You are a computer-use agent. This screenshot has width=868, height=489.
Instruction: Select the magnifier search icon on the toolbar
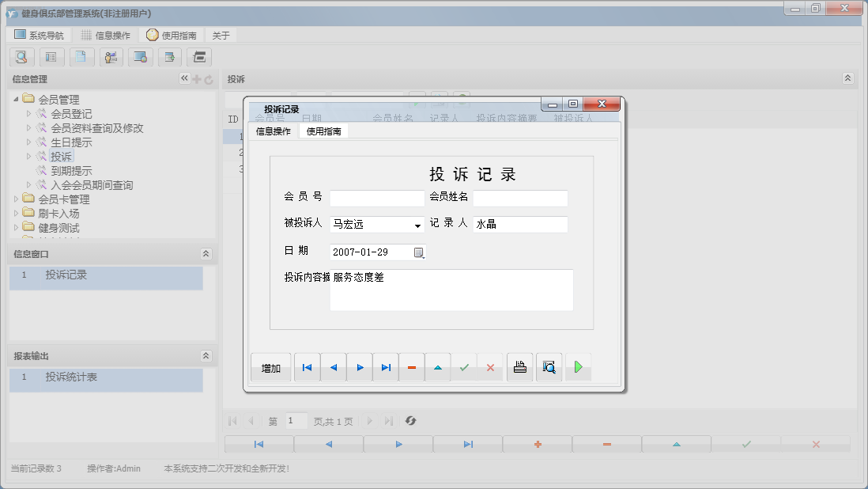click(x=21, y=57)
